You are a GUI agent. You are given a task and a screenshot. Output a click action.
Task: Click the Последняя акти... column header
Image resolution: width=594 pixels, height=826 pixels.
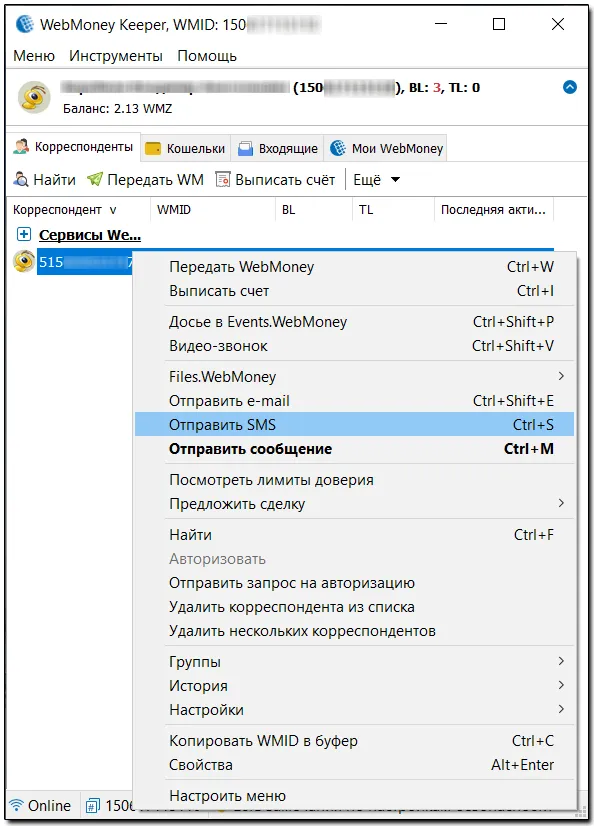pyautogui.click(x=494, y=210)
